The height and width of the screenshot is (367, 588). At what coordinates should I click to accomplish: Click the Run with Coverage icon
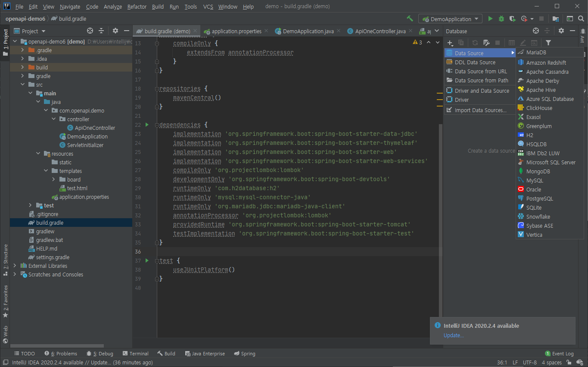coord(512,19)
